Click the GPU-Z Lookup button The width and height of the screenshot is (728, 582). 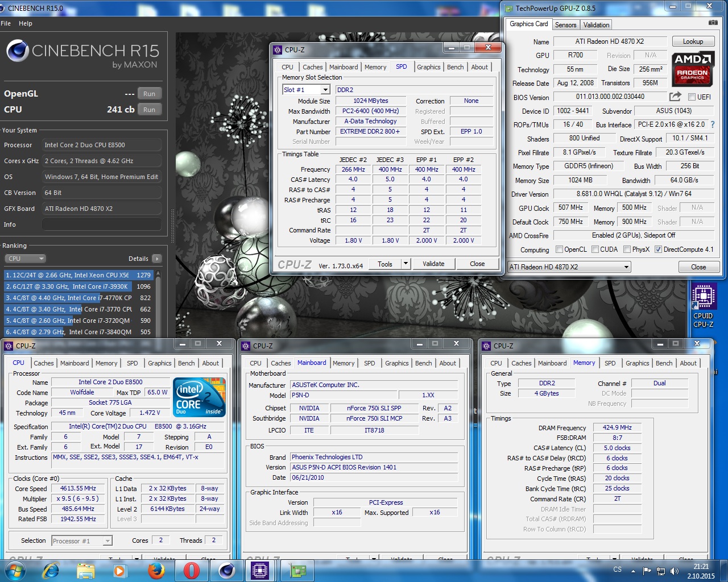(x=693, y=41)
